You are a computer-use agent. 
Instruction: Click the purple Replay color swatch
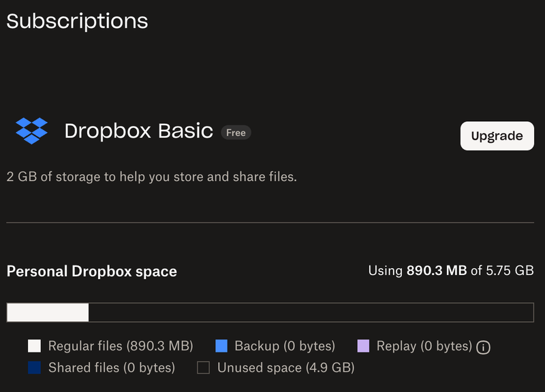coord(363,346)
